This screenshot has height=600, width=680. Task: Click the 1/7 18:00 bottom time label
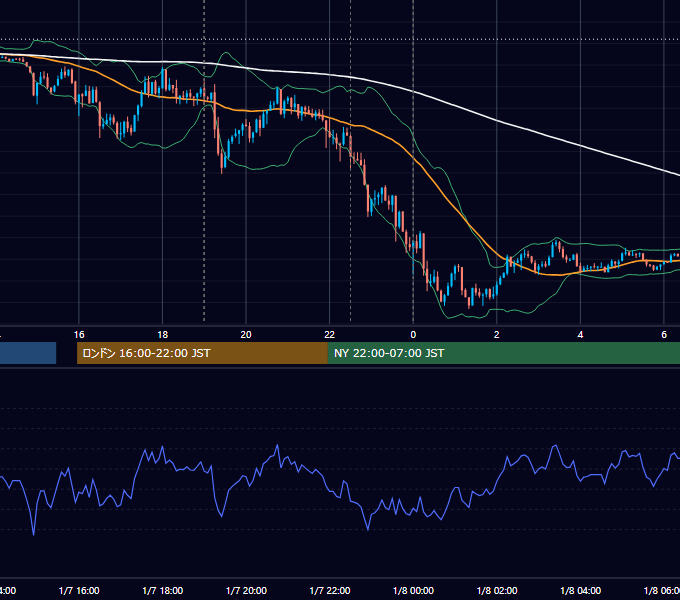tap(163, 590)
